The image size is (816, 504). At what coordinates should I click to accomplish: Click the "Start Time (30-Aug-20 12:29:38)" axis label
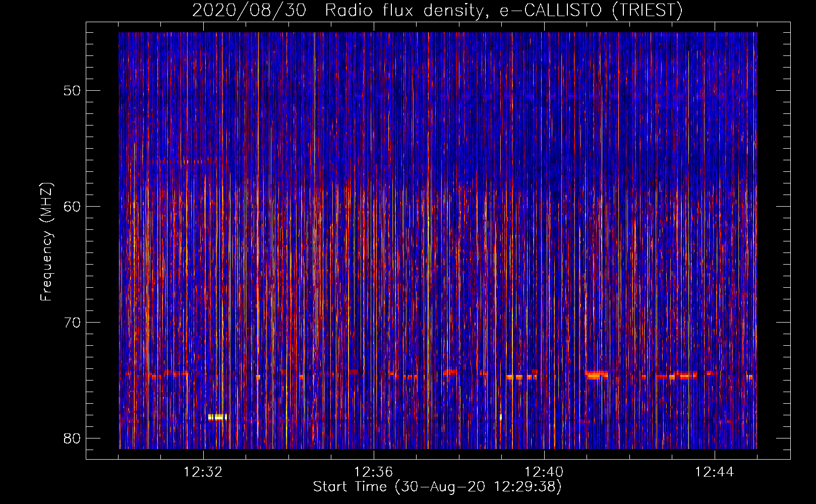(x=437, y=487)
